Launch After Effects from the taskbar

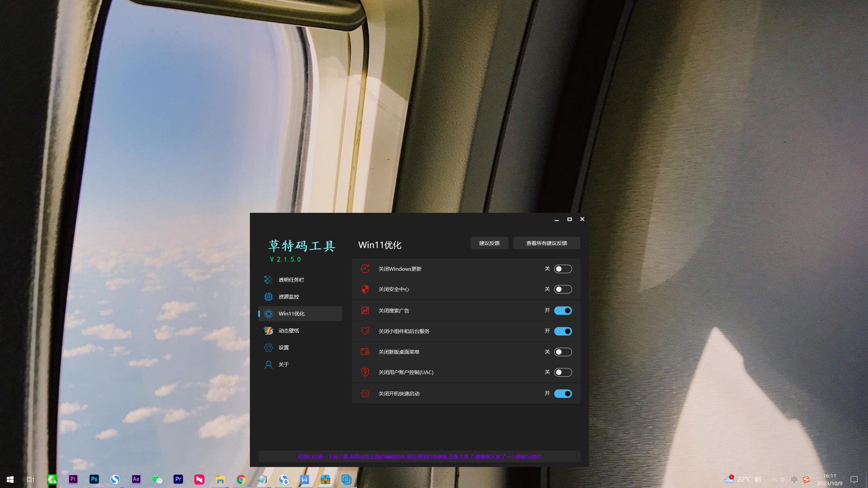(136, 479)
